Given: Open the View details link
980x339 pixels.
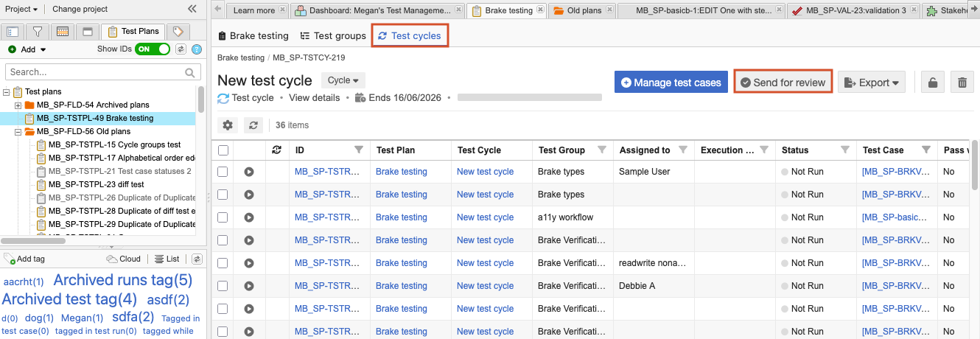Looking at the screenshot, I should [314, 97].
